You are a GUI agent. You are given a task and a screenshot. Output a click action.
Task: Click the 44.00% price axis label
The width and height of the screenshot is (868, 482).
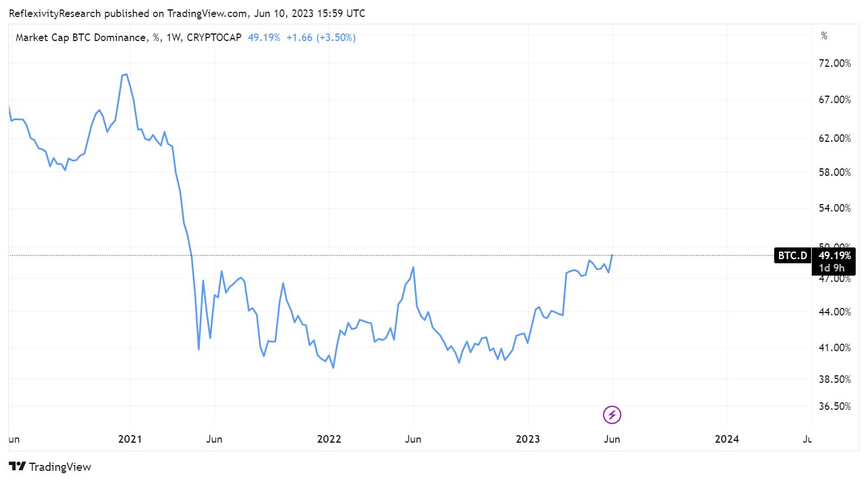[x=835, y=312]
